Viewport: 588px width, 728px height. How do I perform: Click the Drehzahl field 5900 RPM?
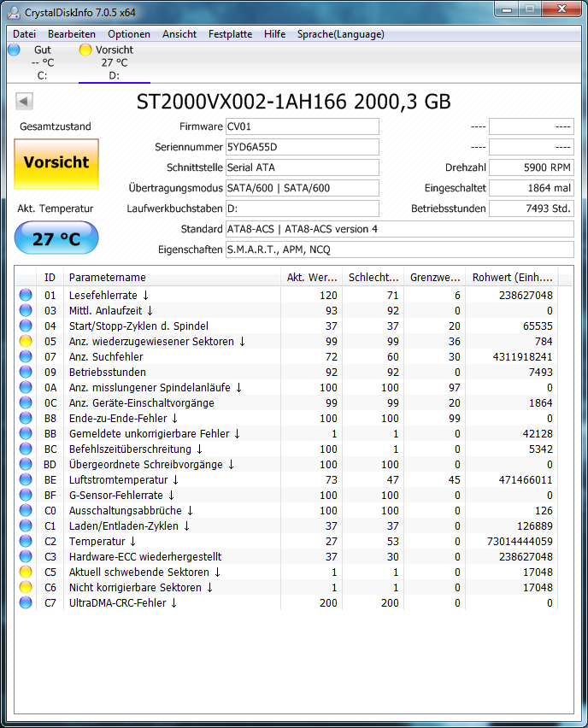pos(532,167)
